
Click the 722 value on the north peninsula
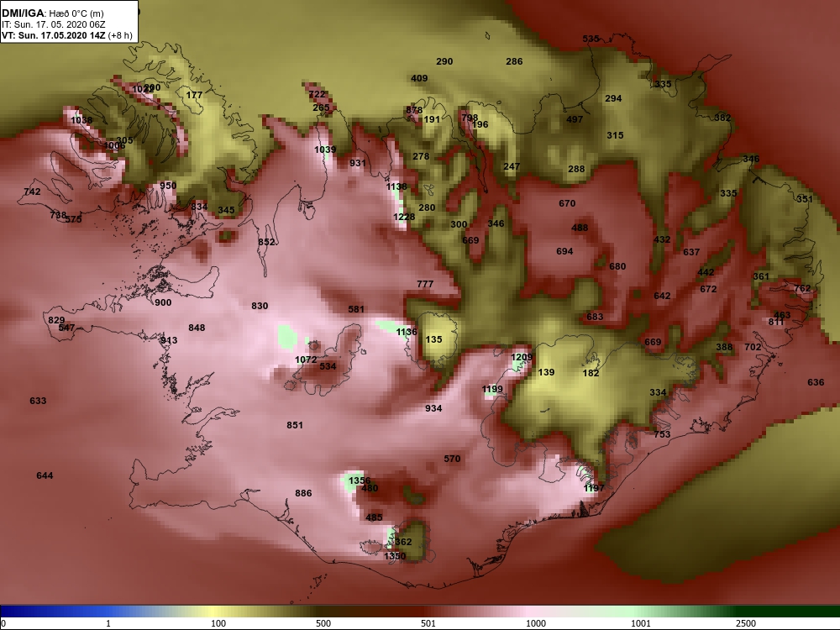(x=318, y=94)
